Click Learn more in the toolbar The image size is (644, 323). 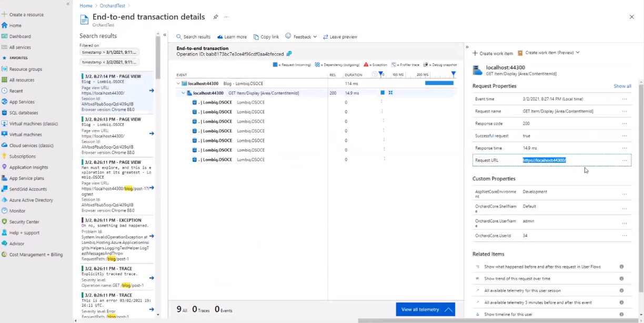tap(232, 37)
